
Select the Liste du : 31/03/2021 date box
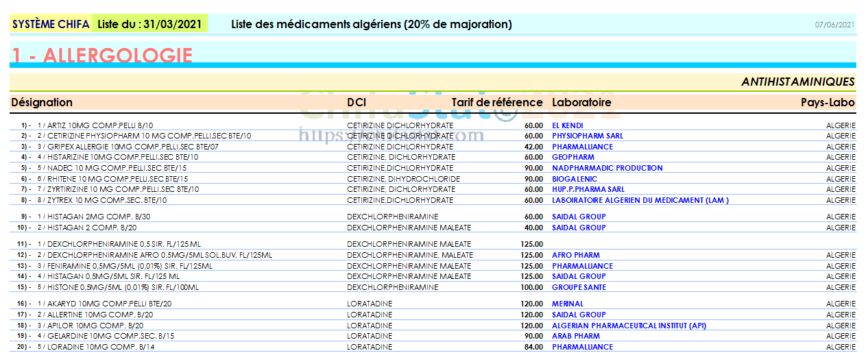(149, 24)
